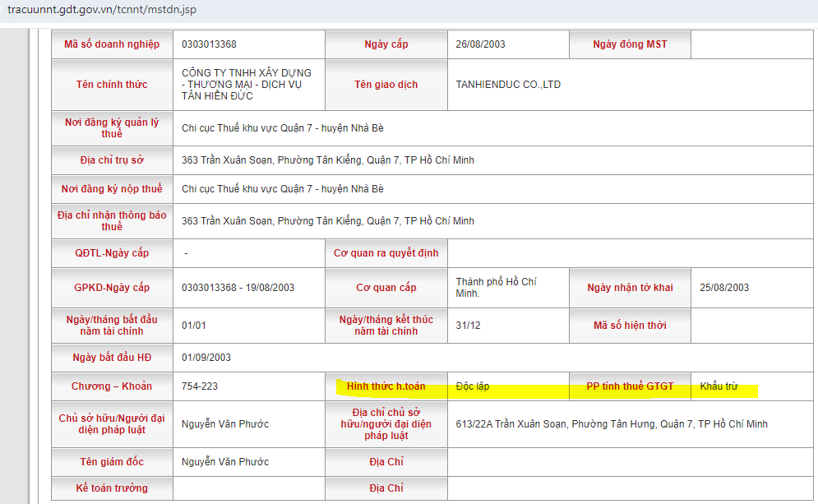Click the official company name text
The height and width of the screenshot is (504, 818).
pyautogui.click(x=247, y=85)
